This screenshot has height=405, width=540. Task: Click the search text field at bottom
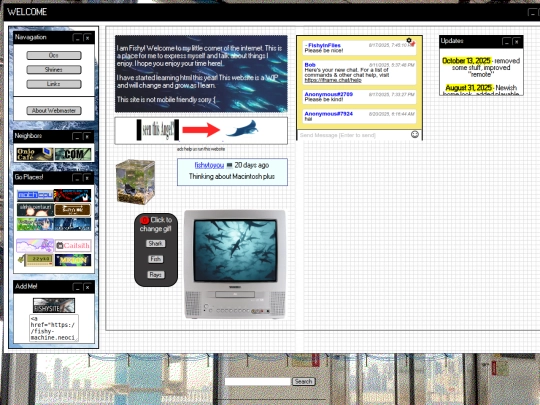258,382
